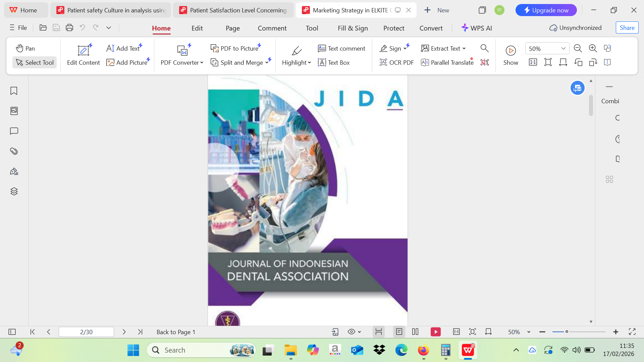Open the Thumbnails panel in left sidebar

click(14, 111)
